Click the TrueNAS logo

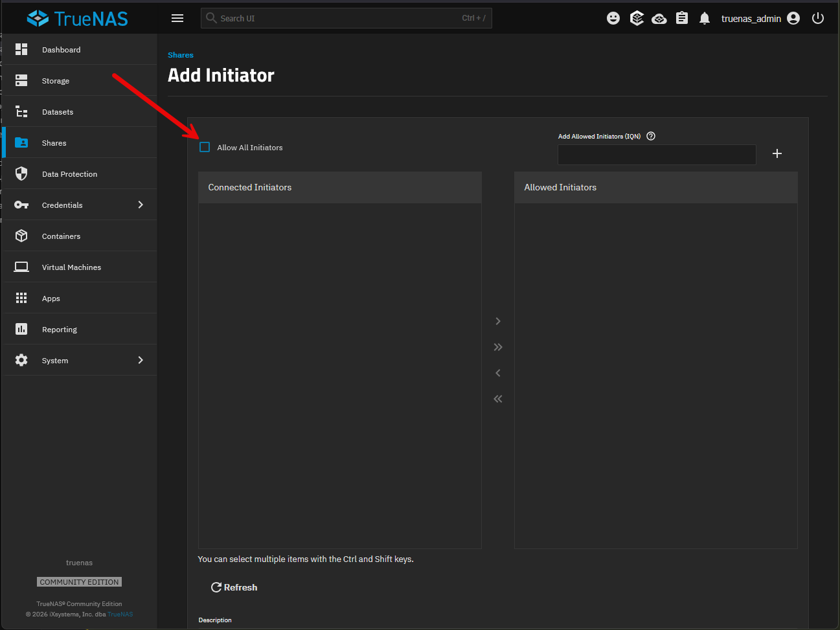click(x=77, y=18)
